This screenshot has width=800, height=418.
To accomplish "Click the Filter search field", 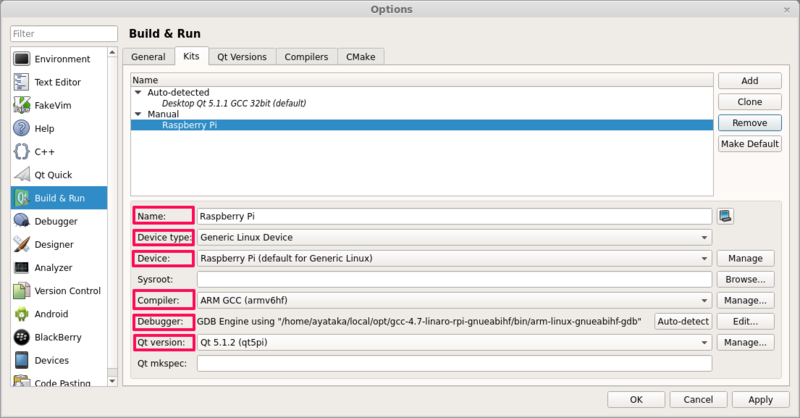I will [64, 34].
